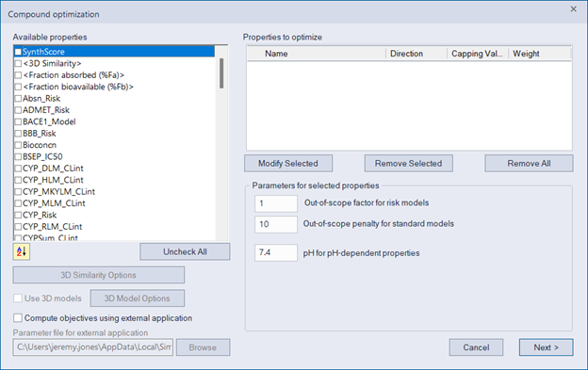Enable Compute objectives using external application
This screenshot has height=370, width=588.
pos(18,318)
